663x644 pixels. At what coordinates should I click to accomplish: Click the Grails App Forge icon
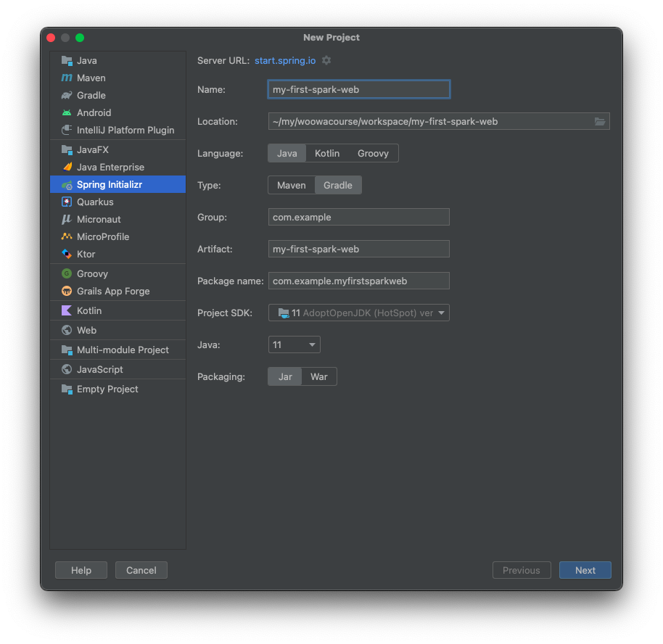67,291
